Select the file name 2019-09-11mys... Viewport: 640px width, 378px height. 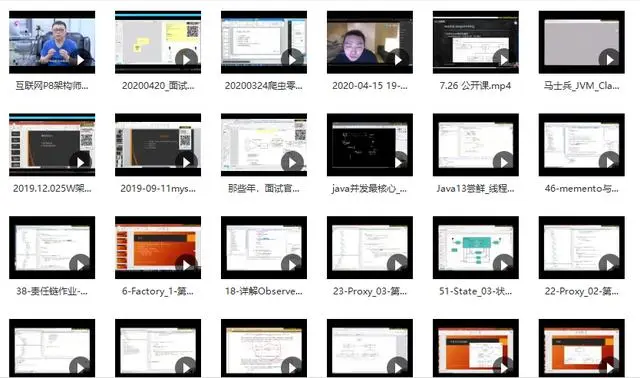pos(158,189)
